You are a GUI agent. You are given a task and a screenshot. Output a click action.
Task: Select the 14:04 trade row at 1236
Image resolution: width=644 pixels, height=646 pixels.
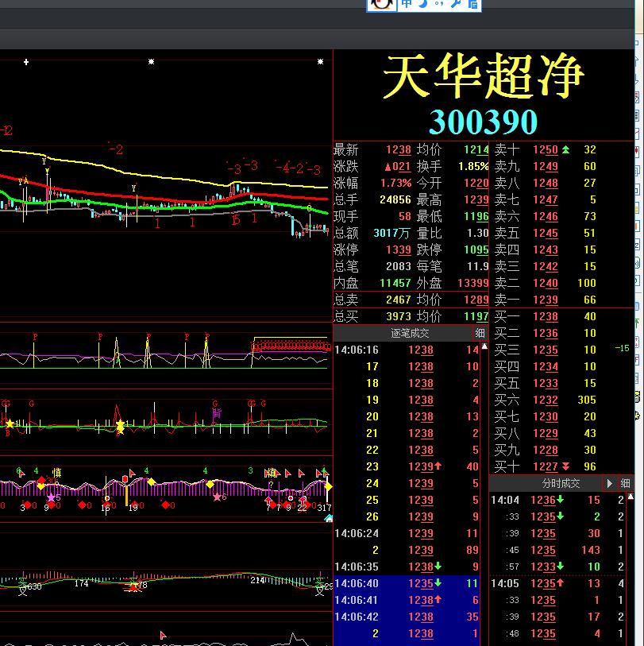[558, 500]
